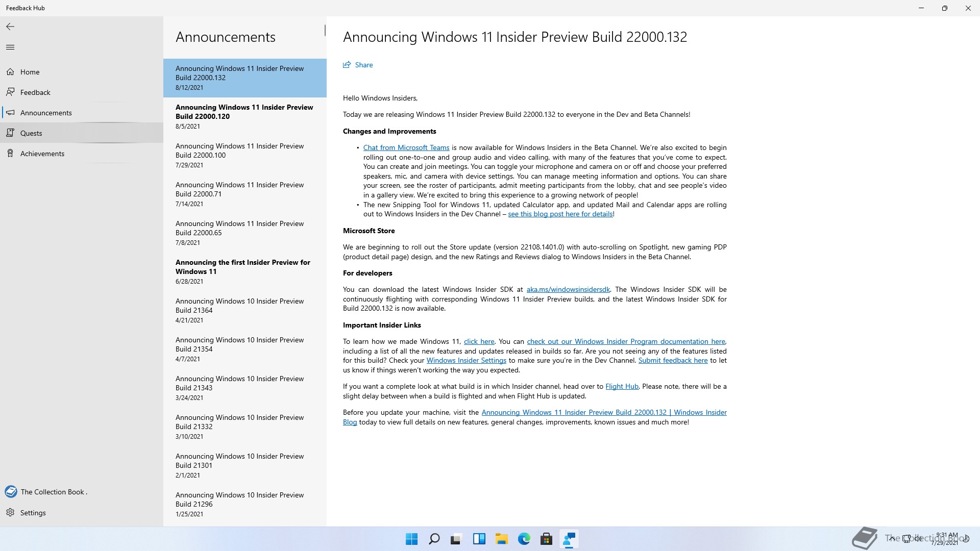
Task: Select announcement Build 22000.132
Action: coord(245,78)
